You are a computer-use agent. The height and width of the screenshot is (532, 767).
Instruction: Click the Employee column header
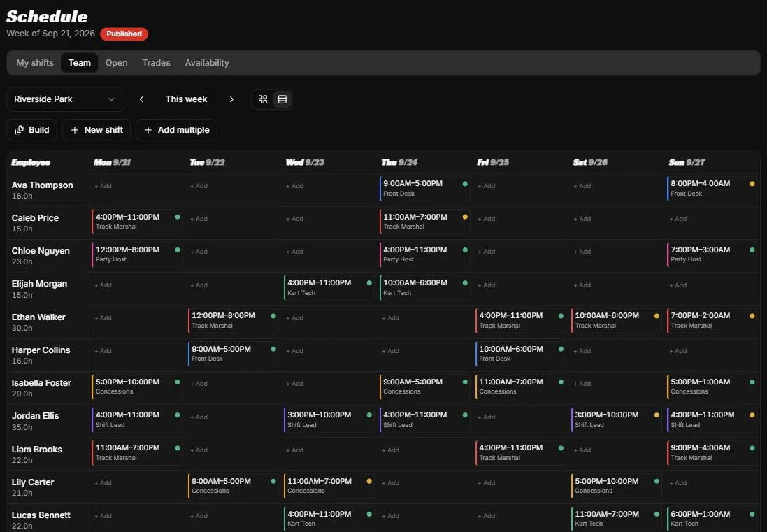(x=31, y=162)
